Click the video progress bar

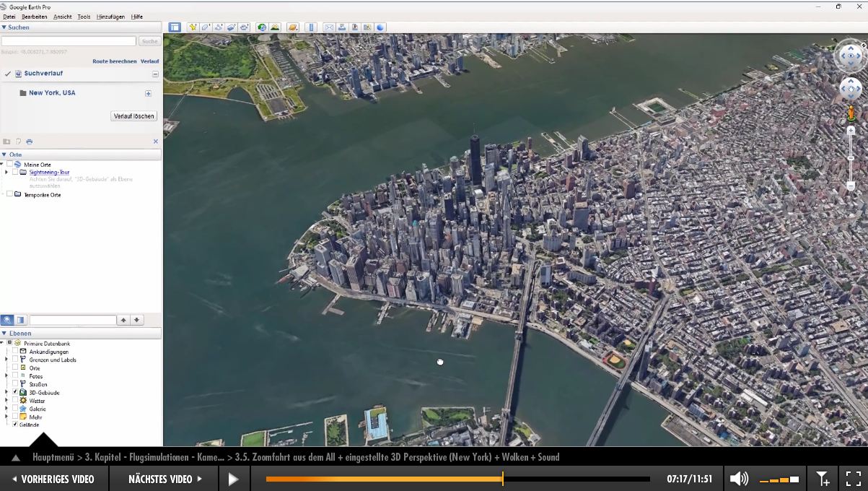tap(457, 479)
